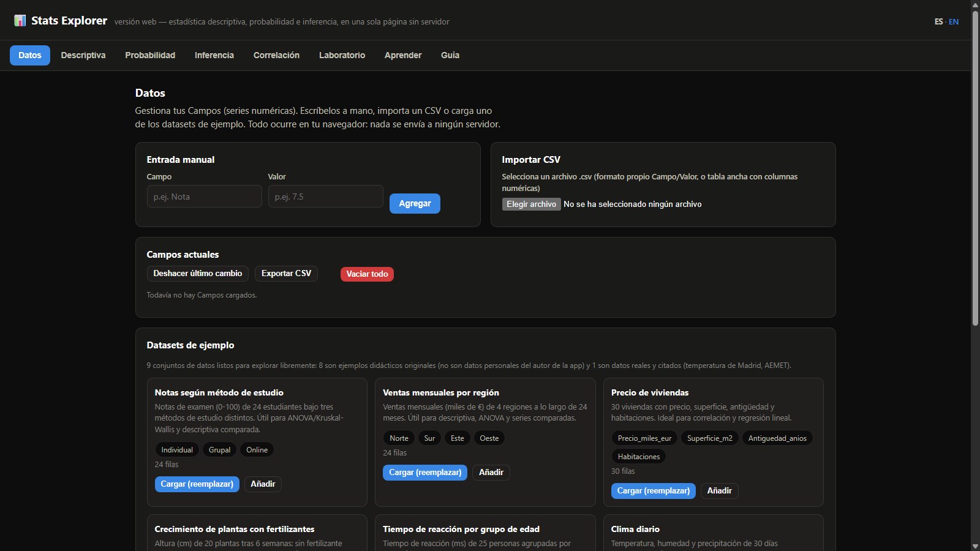Click Elegir archivo to import CSV
980x551 pixels.
(531, 204)
